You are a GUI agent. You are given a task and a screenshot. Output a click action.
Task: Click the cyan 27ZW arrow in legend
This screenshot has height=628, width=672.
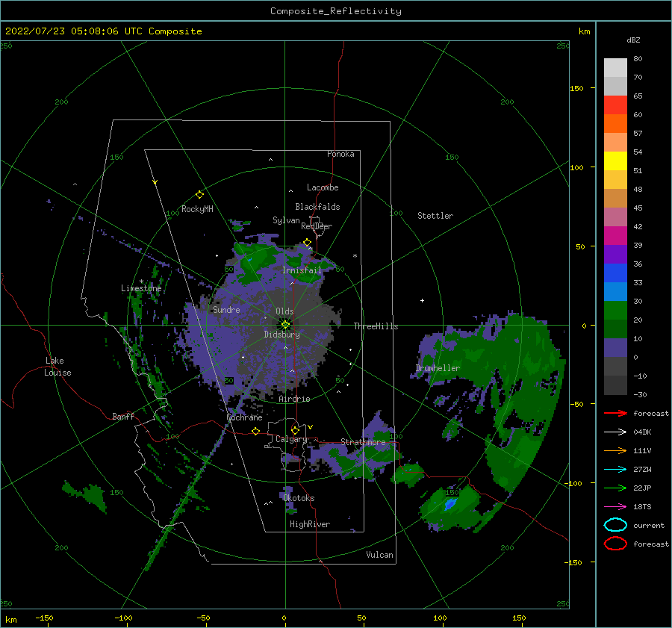point(615,469)
